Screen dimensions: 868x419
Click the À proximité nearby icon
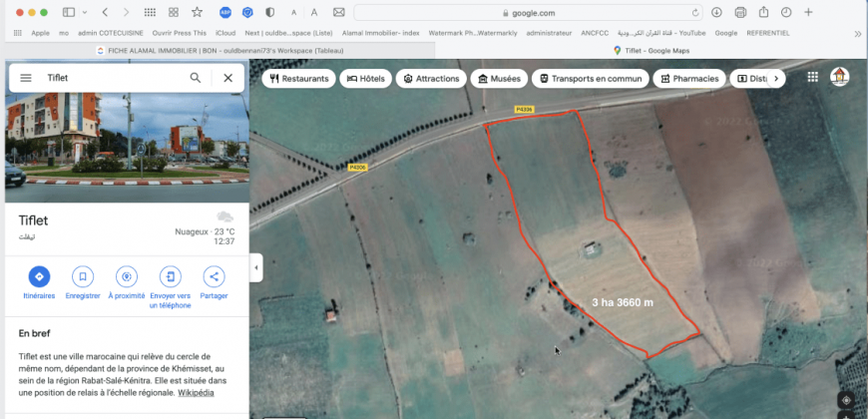point(126,276)
